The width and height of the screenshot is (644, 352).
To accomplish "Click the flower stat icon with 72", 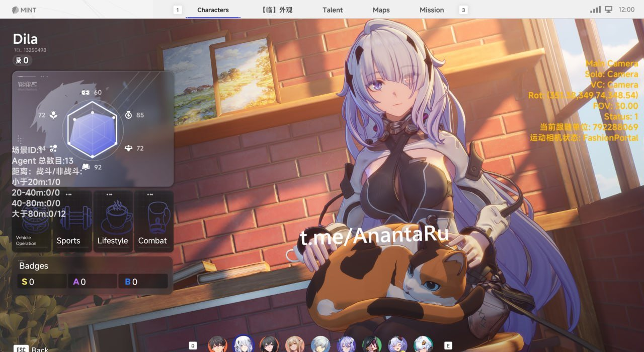I will pyautogui.click(x=53, y=115).
